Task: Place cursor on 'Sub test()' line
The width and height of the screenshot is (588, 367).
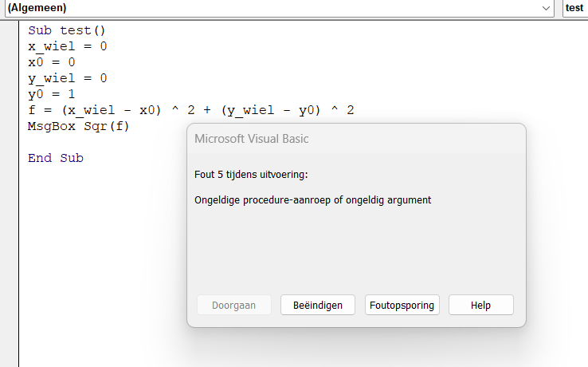Action: pyautogui.click(x=67, y=31)
